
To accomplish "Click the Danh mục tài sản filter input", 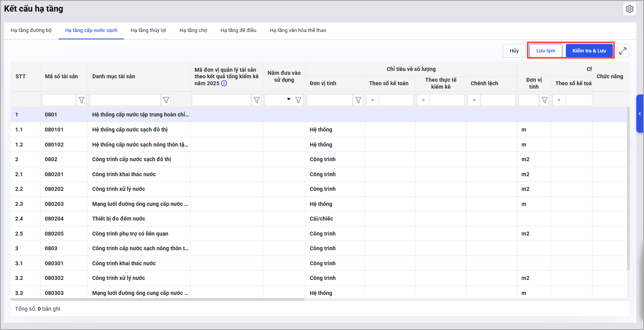I will tap(125, 100).
